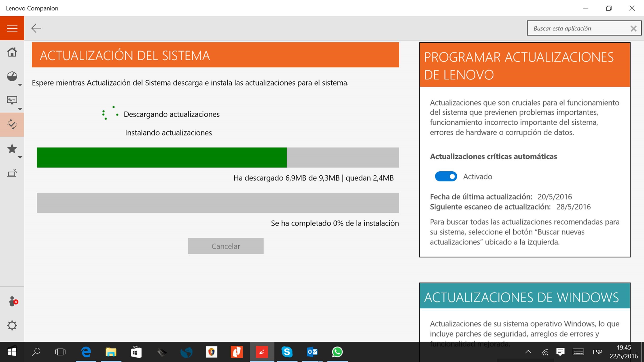
Task: Open the favorites star sidebar icon
Action: pyautogui.click(x=12, y=149)
